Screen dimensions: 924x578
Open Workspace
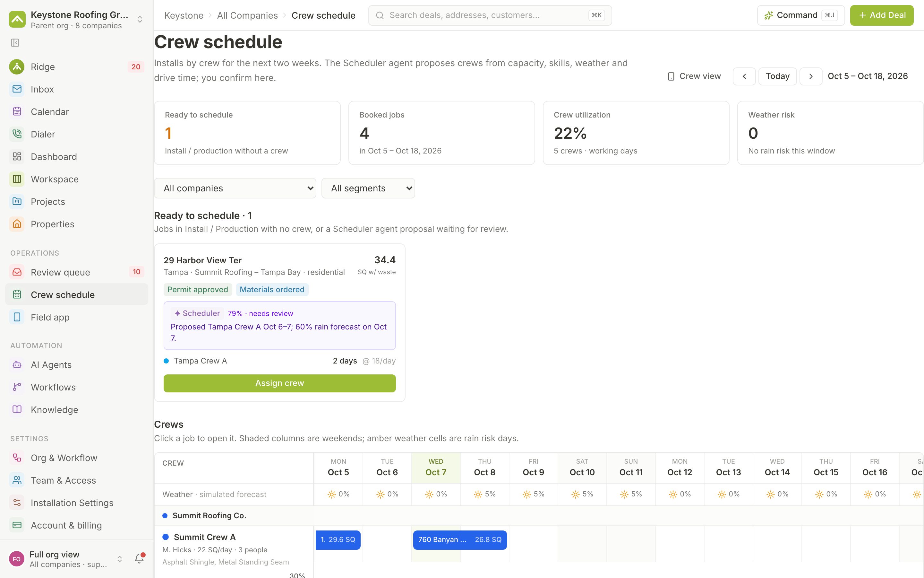coord(76,179)
